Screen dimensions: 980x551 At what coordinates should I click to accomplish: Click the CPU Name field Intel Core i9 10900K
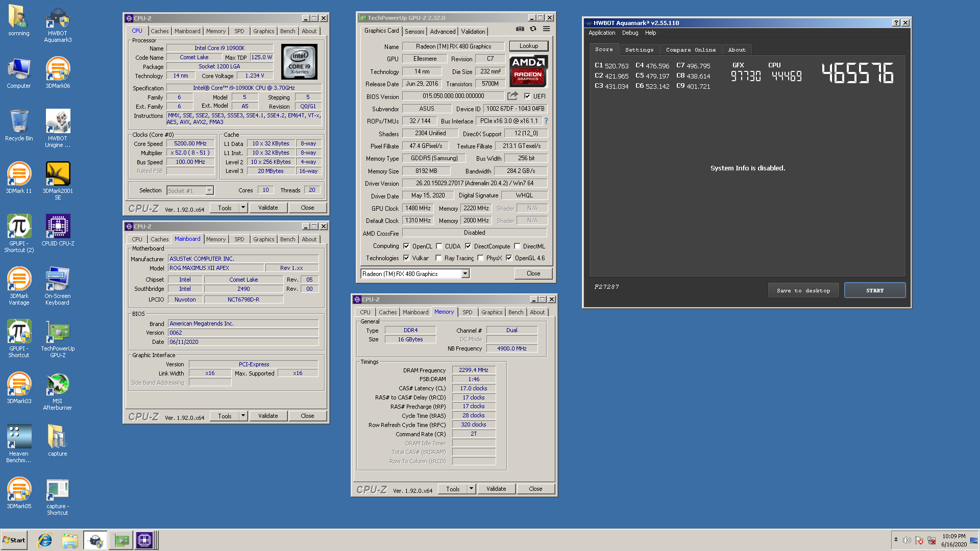219,48
